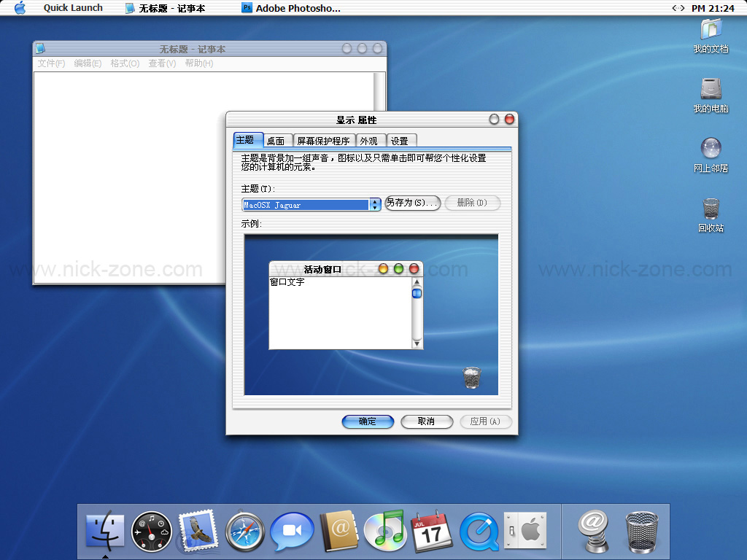Click the clock showing PM 21:24
The image size is (747, 560).
tap(713, 8)
